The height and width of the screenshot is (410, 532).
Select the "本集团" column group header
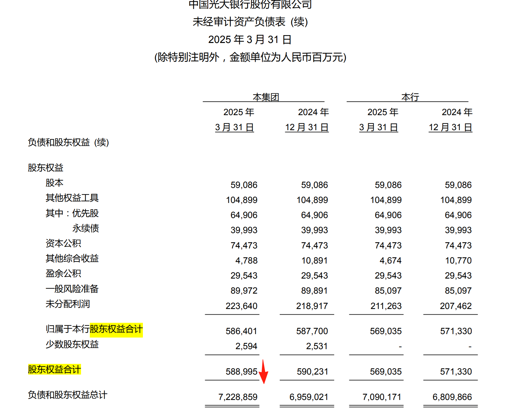[266, 97]
